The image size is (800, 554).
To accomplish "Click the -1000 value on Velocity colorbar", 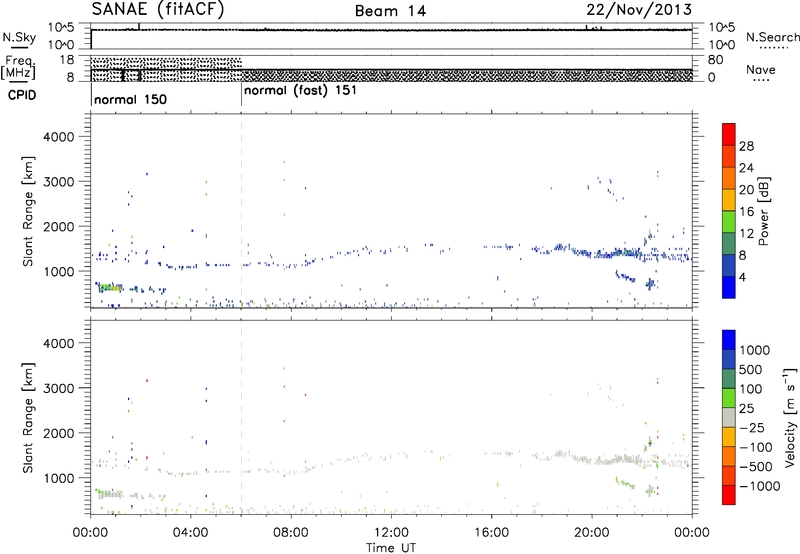I will [759, 486].
